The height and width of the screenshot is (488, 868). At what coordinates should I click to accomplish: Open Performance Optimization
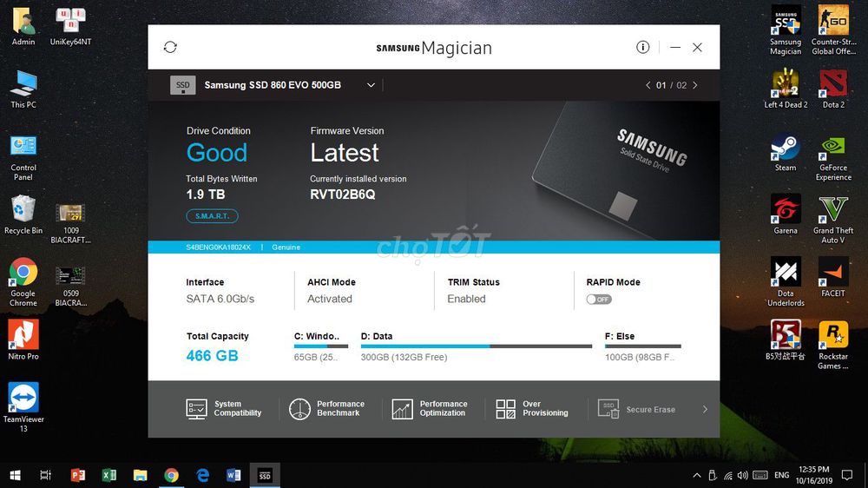point(430,409)
